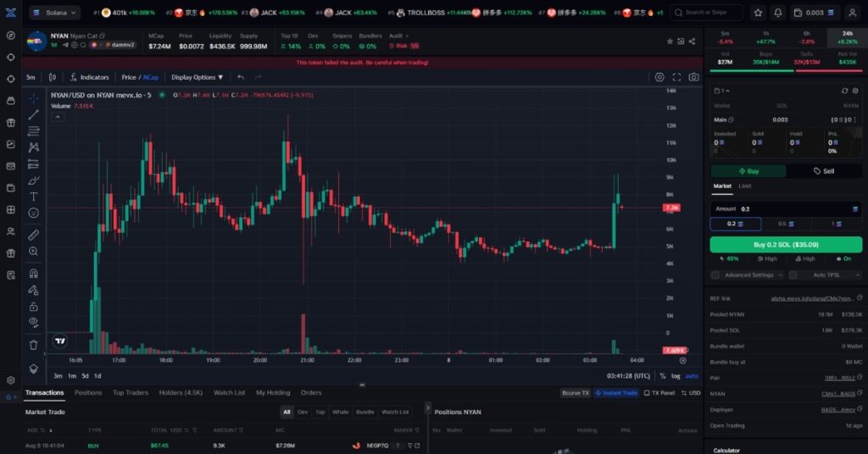Select the 1d chart range

pos(97,376)
